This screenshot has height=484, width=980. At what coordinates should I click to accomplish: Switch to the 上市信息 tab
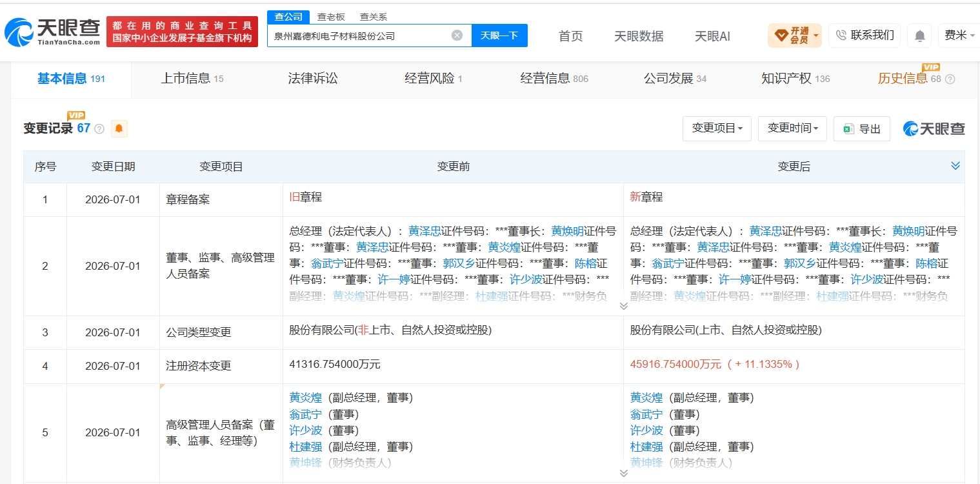[192, 79]
